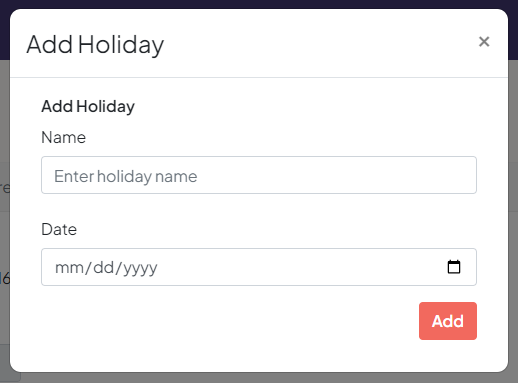
Task: Select the dd day segment of date
Action: click(x=104, y=268)
